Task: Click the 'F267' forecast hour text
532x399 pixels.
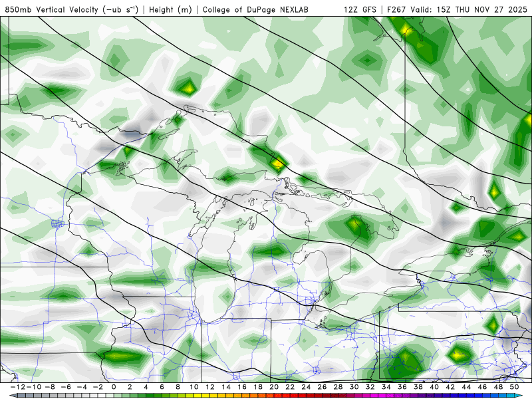Action: [x=397, y=10]
